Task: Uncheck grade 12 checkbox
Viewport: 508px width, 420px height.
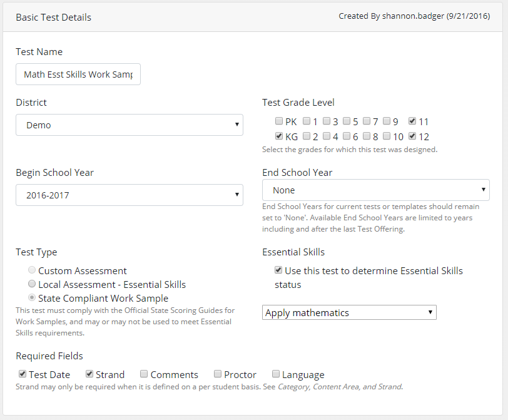Action: [x=412, y=136]
